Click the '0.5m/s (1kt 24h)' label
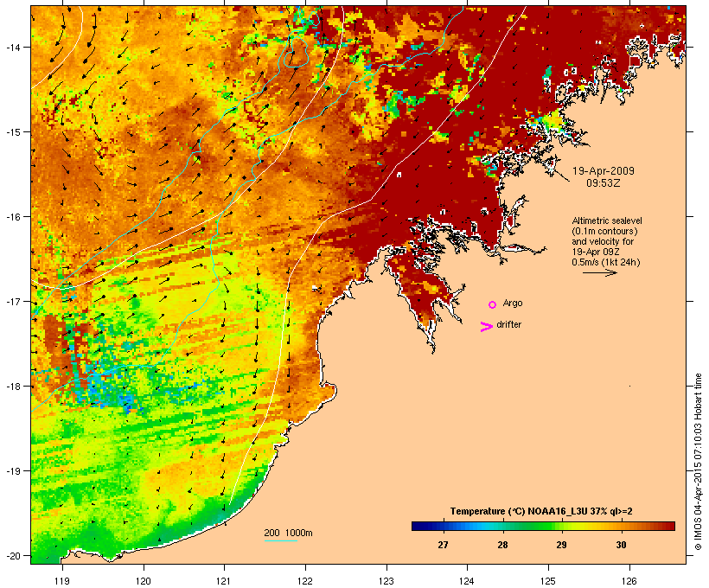The width and height of the screenshot is (709, 588). pyautogui.click(x=606, y=262)
